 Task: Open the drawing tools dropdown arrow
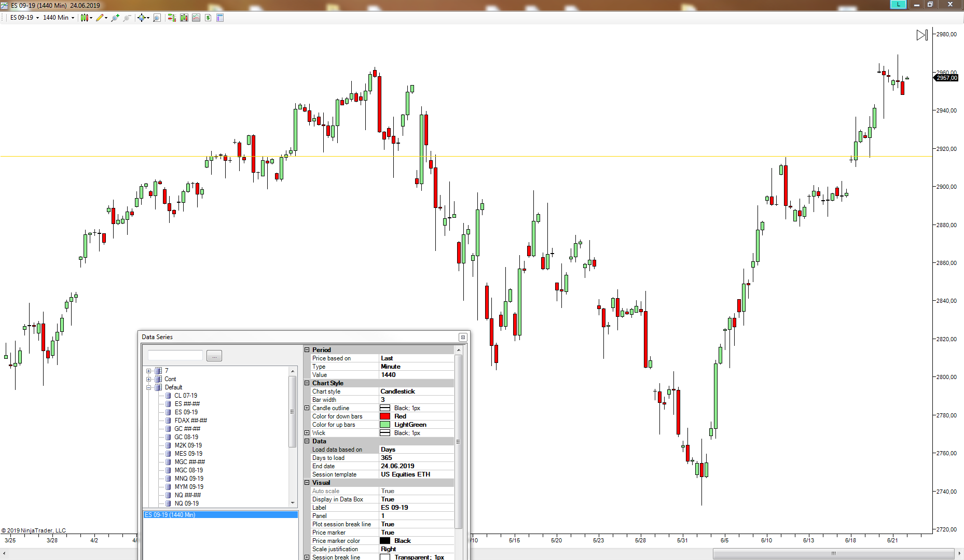(x=106, y=18)
